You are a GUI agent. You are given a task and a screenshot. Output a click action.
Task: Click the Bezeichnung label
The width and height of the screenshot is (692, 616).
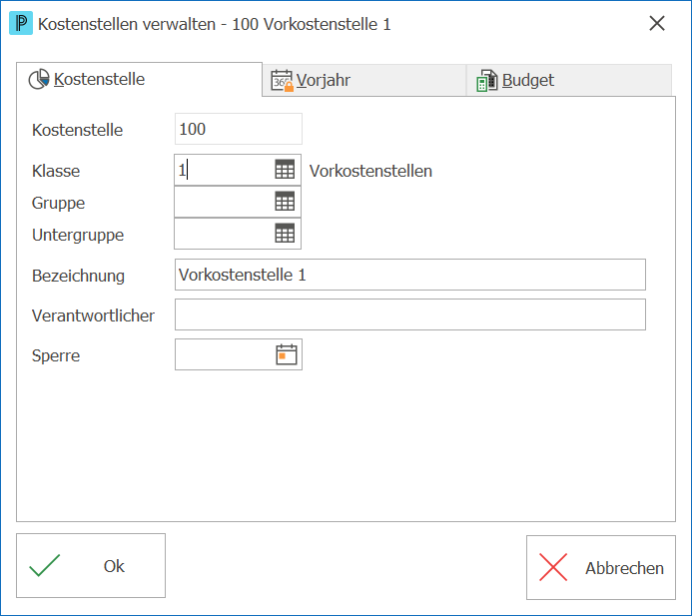(78, 276)
